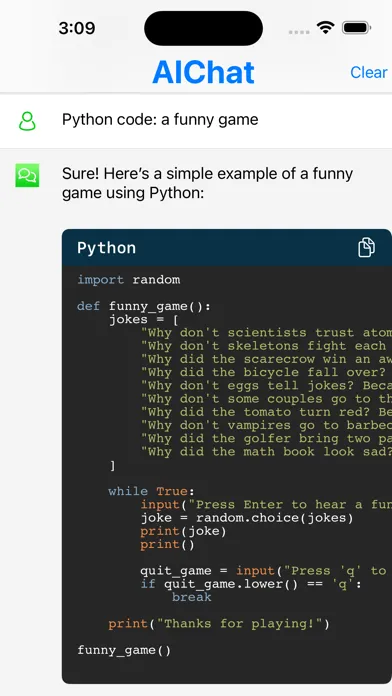Click the empty "print()" line
Image resolution: width=392 pixels, height=696 pixels.
click(x=167, y=545)
